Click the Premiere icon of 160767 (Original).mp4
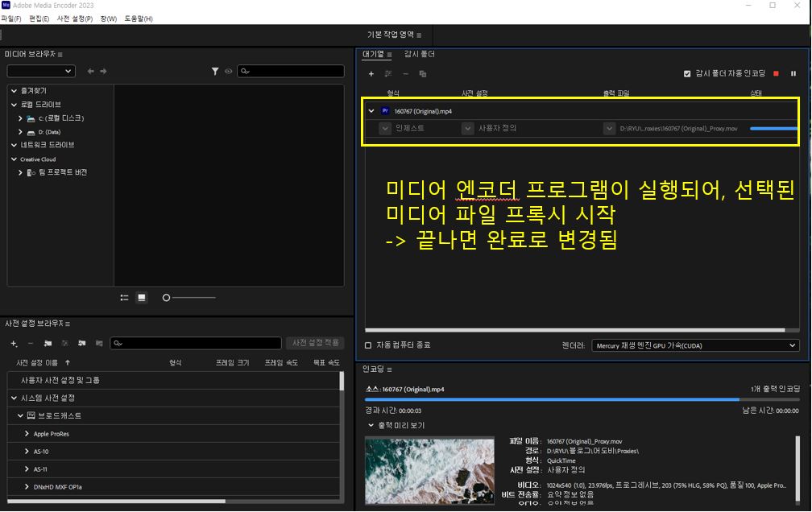The height and width of the screenshot is (512, 812). tap(385, 111)
